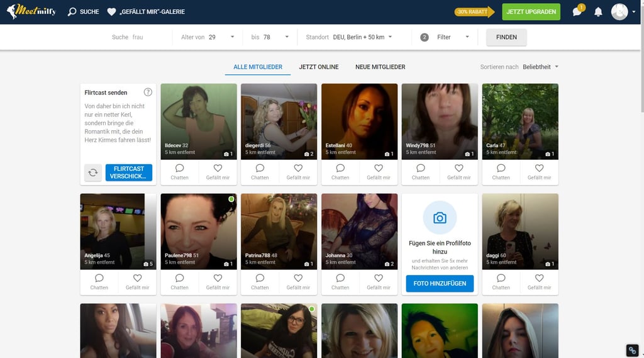
Task: Open the messages chat bubble icon in header
Action: coord(577,12)
